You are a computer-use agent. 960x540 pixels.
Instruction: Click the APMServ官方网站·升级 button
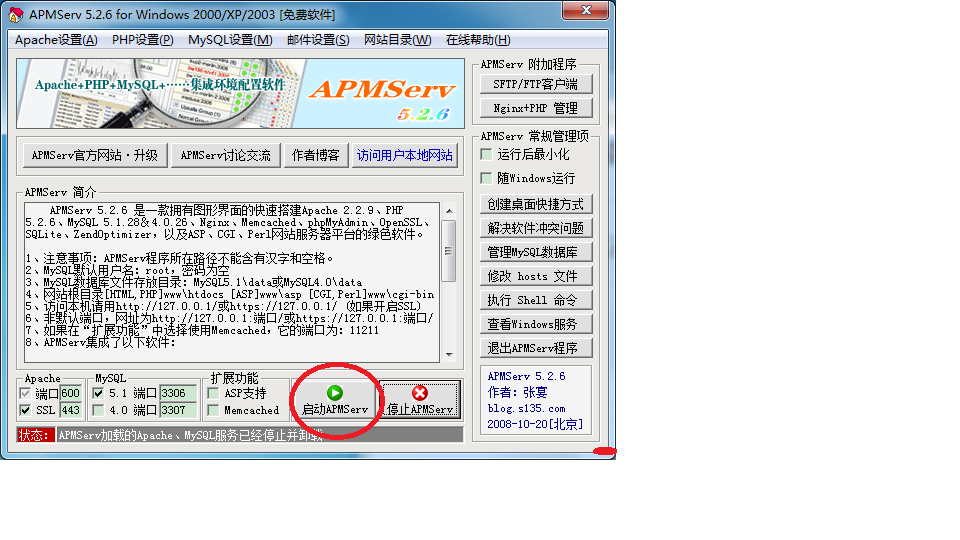coord(95,156)
